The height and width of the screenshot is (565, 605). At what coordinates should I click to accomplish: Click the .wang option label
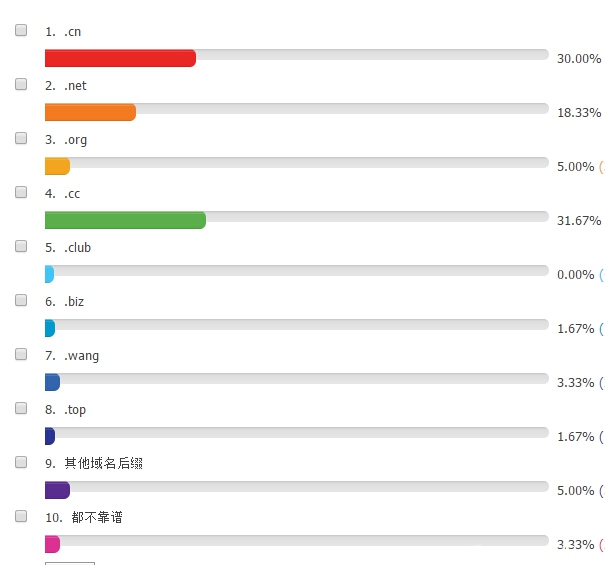click(81, 355)
